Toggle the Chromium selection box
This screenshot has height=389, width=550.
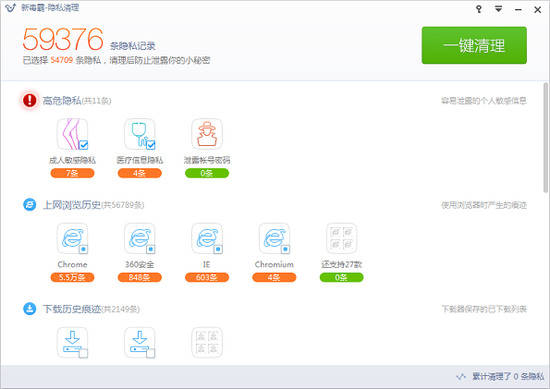(x=286, y=249)
